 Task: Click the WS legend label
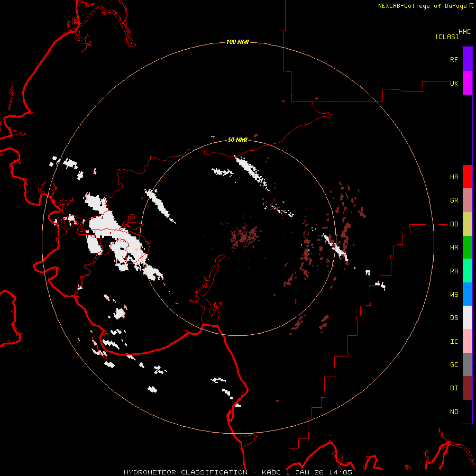click(x=454, y=294)
